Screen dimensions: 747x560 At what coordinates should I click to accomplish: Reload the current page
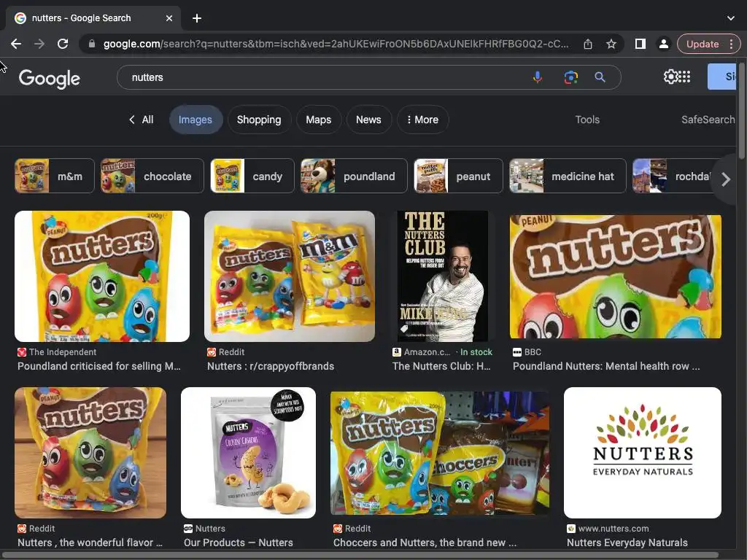coord(63,44)
